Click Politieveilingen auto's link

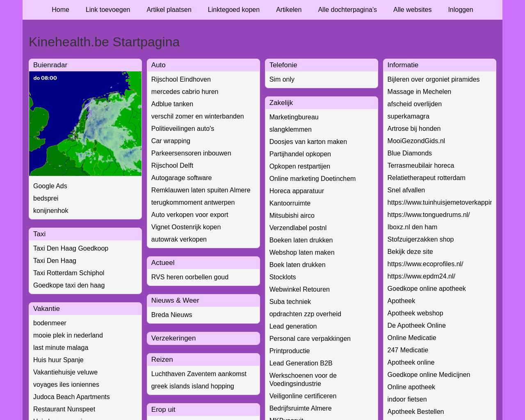[183, 129]
